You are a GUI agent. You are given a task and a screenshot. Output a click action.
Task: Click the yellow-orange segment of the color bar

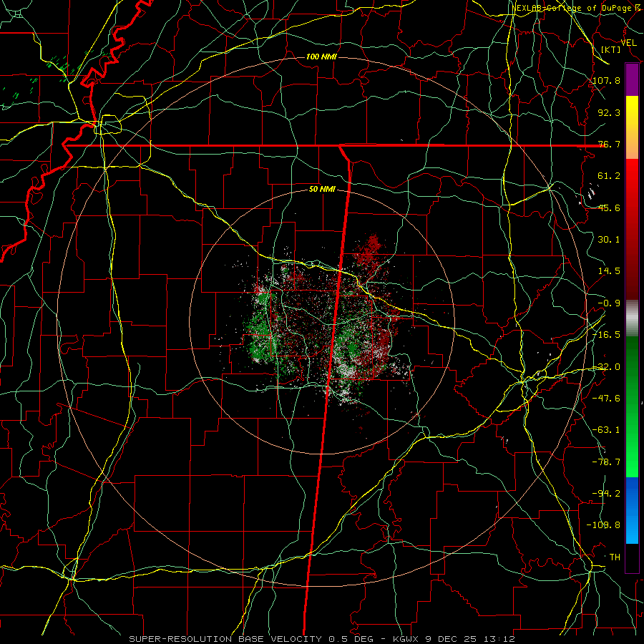click(632, 127)
